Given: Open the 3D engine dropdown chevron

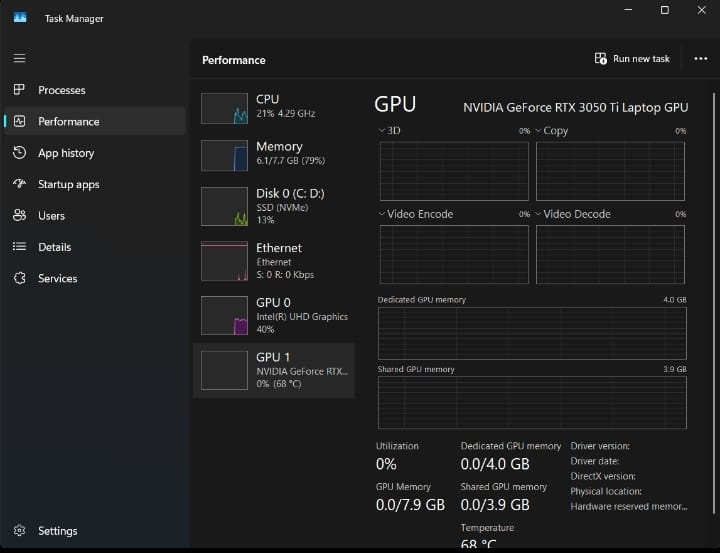Looking at the screenshot, I should 381,130.
